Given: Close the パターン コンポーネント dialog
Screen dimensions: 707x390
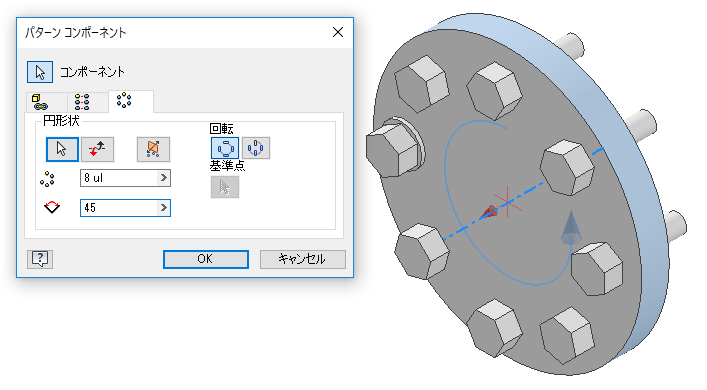Looking at the screenshot, I should coord(338,32).
